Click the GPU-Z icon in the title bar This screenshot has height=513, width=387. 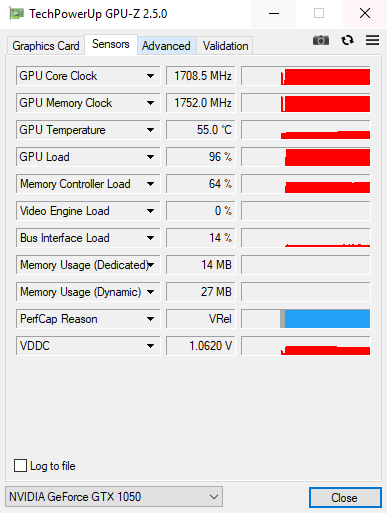[x=16, y=14]
